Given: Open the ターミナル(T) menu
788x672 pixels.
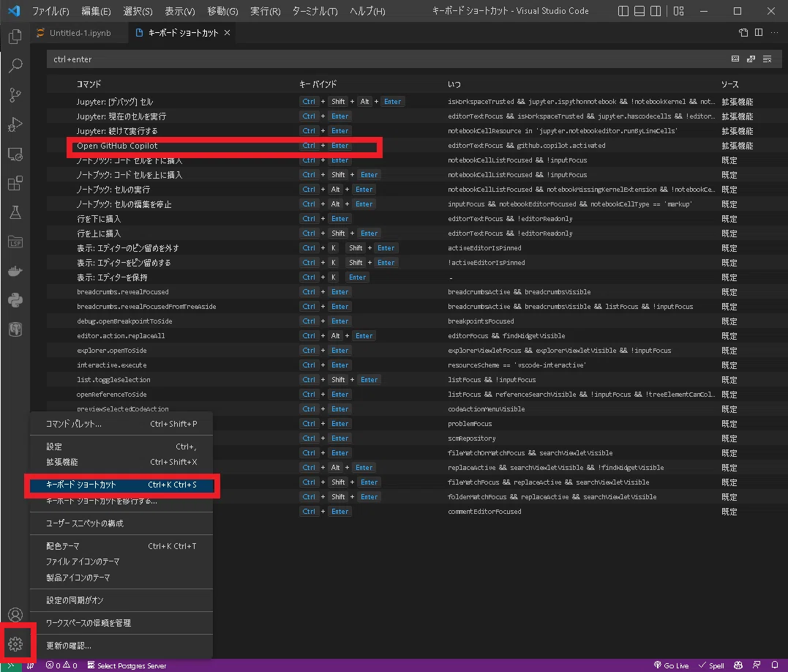Looking at the screenshot, I should pos(315,11).
